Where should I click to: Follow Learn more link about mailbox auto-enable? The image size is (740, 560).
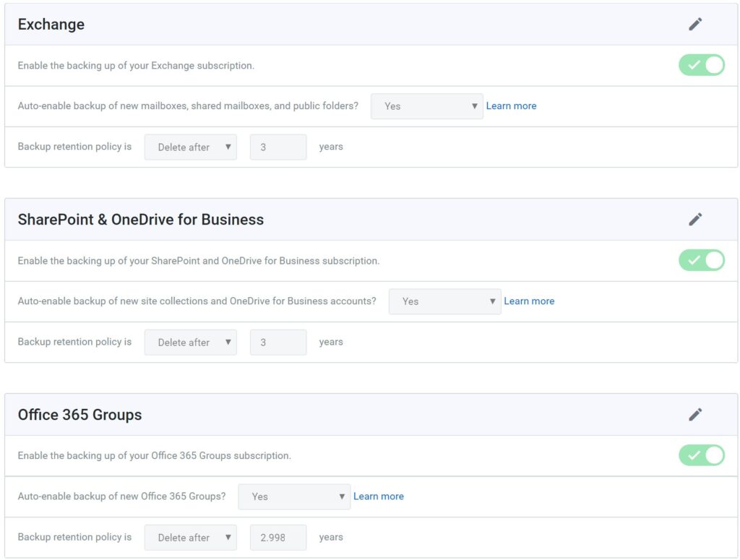point(511,106)
